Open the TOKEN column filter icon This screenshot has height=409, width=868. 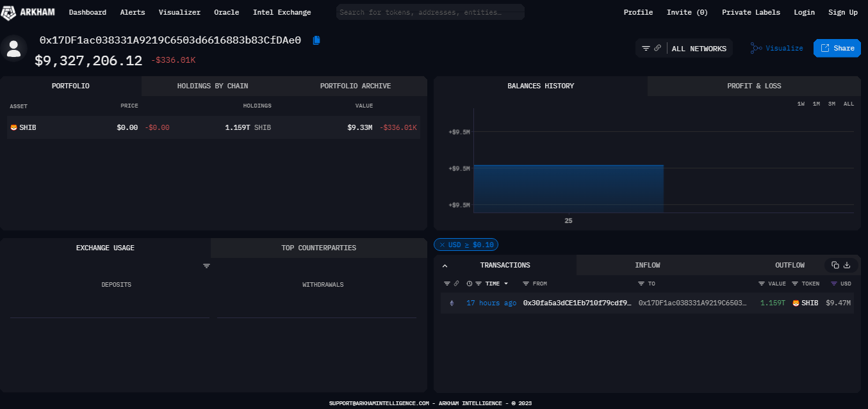coord(795,284)
